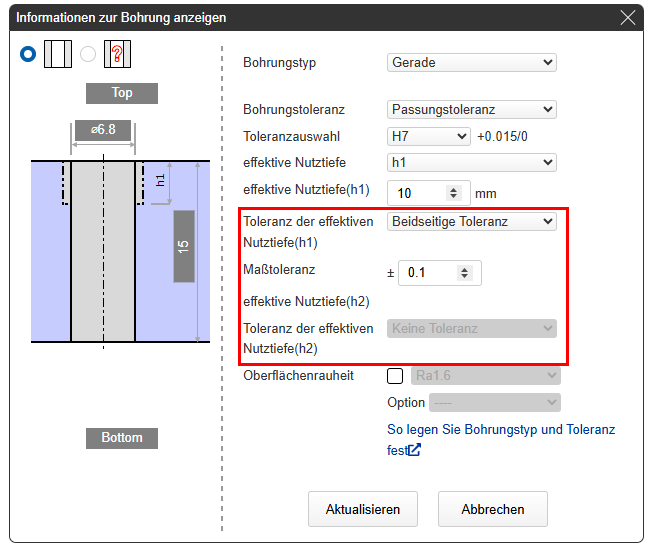
Task: Click the Abbrechen button
Action: (492, 509)
